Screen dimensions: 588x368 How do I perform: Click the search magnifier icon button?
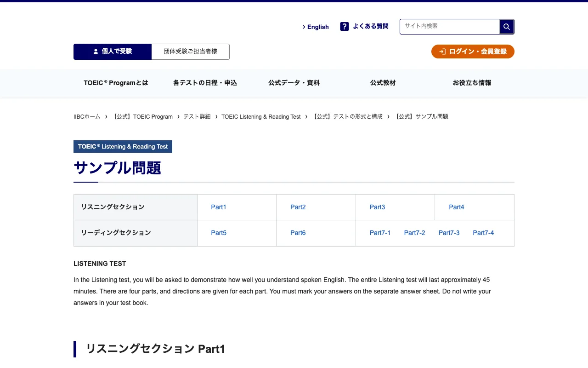tap(507, 27)
